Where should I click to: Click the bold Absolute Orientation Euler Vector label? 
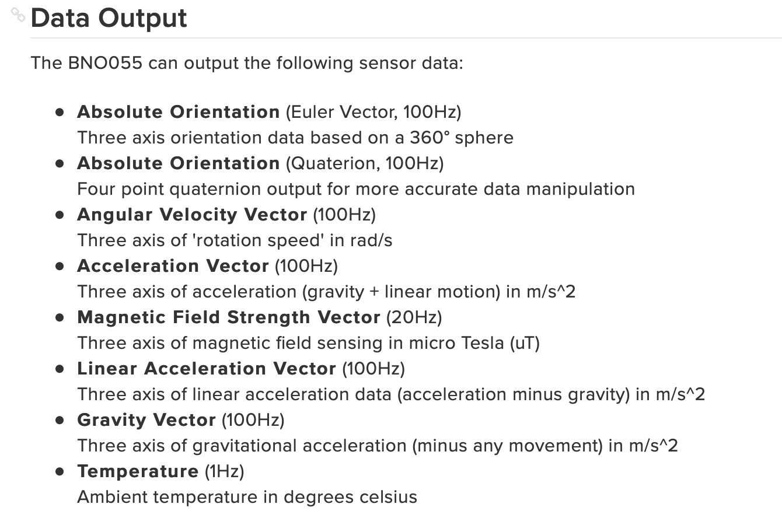point(179,112)
